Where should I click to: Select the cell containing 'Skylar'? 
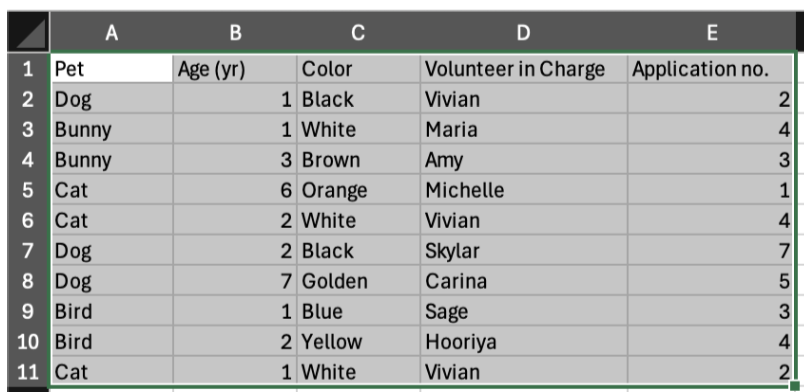[x=524, y=250]
